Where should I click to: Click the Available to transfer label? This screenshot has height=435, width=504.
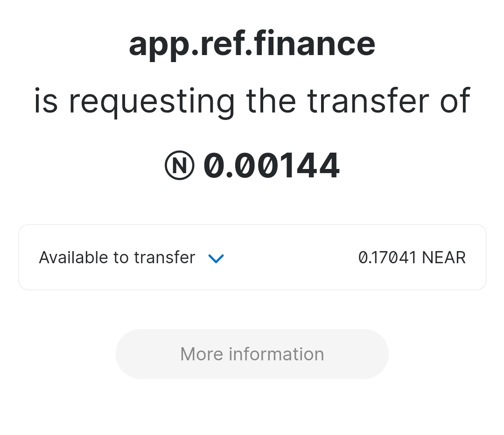(117, 258)
